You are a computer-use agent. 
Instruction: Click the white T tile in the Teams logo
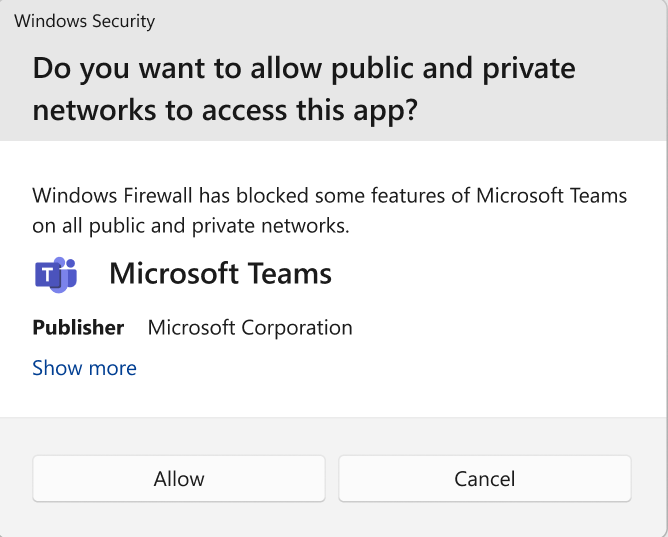(48, 275)
